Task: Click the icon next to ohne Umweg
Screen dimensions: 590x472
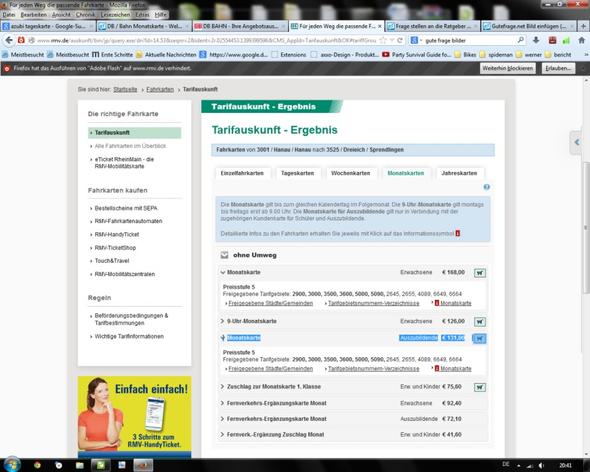Action: click(x=224, y=255)
